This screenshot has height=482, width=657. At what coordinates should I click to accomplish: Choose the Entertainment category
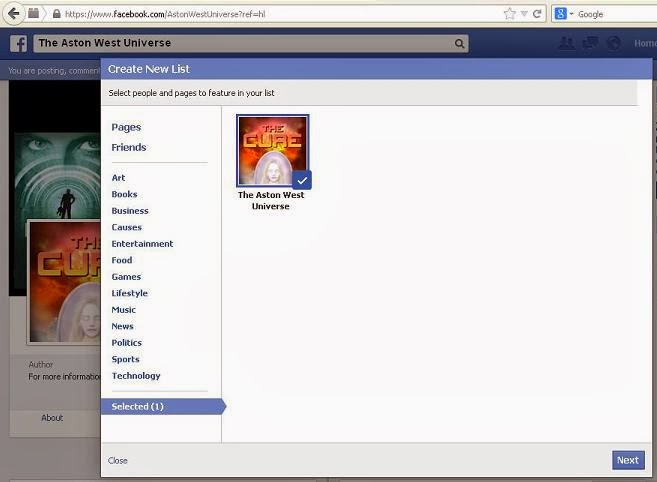(142, 244)
